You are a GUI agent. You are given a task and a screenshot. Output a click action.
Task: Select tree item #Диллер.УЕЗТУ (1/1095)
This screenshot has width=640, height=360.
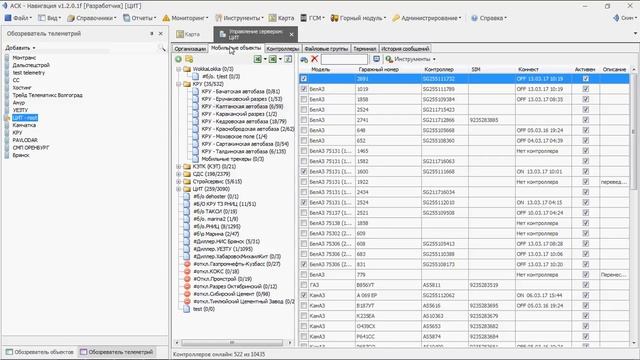(223, 249)
